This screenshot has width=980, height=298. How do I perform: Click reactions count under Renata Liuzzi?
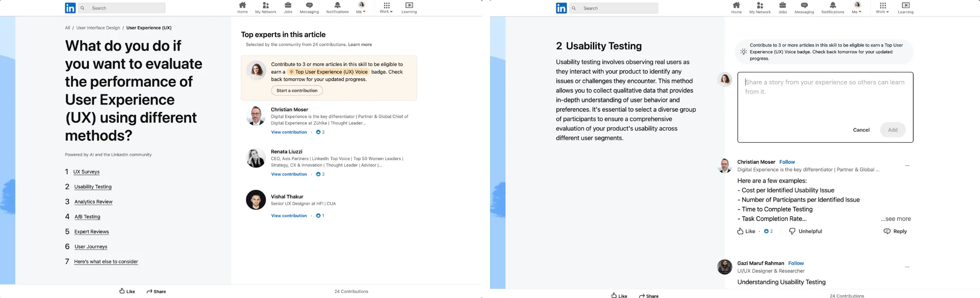pyautogui.click(x=320, y=174)
